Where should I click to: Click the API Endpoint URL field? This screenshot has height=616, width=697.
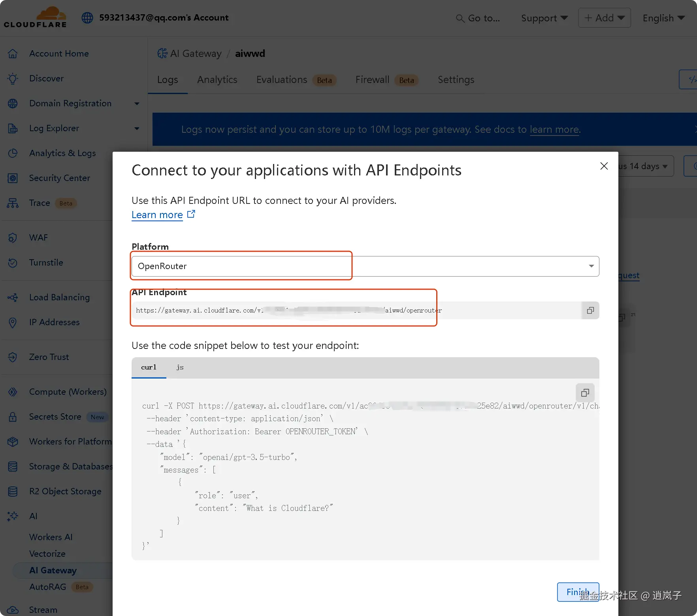pyautogui.click(x=356, y=311)
